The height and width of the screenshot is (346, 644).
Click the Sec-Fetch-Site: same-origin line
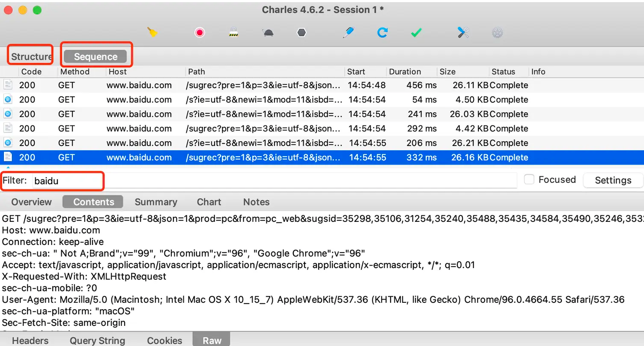click(x=64, y=322)
